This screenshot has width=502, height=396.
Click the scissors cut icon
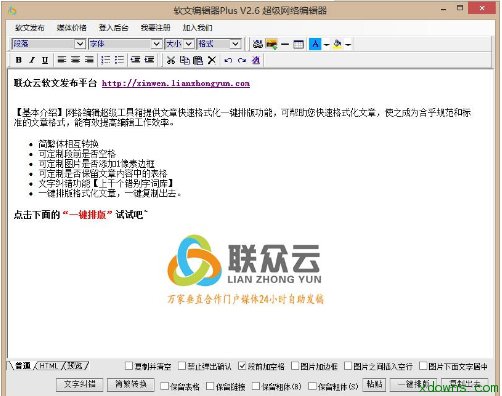tap(171, 60)
